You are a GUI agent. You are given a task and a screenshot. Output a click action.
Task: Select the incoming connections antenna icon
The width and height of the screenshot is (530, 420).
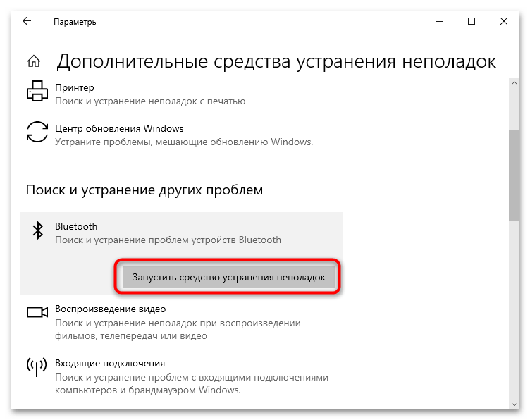click(x=37, y=367)
